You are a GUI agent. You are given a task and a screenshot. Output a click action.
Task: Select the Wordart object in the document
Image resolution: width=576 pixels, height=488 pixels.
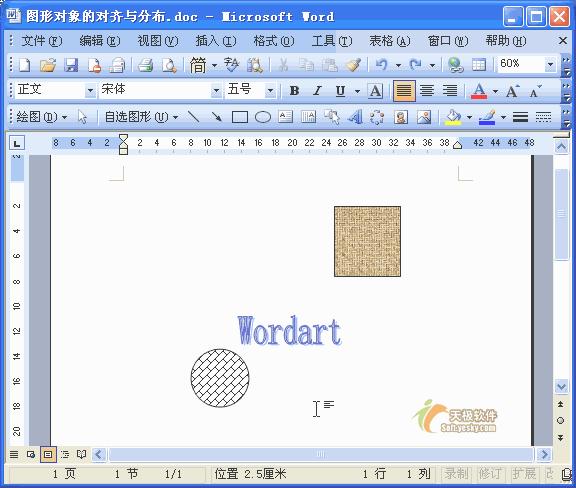[289, 331]
